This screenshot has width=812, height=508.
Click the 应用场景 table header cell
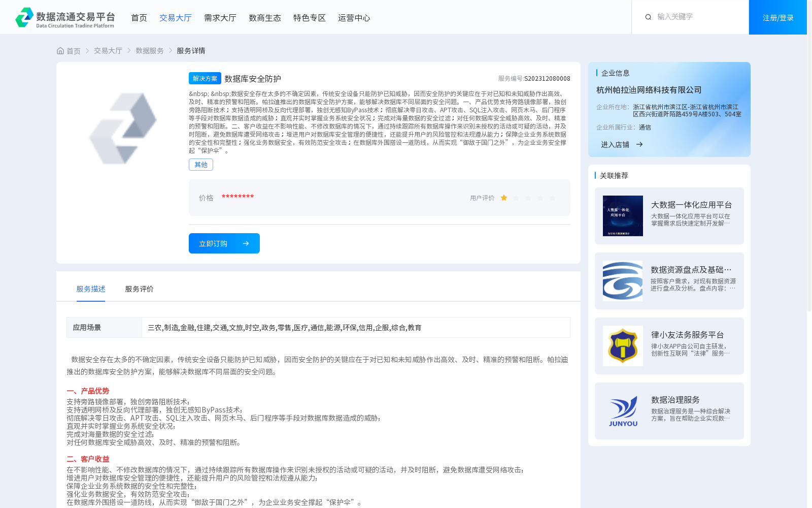[104, 328]
